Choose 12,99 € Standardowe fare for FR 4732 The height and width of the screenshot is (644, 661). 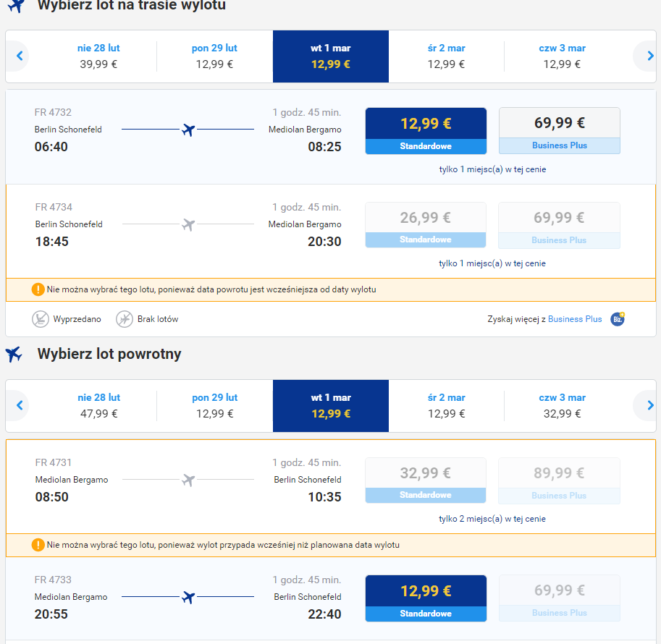(x=426, y=130)
